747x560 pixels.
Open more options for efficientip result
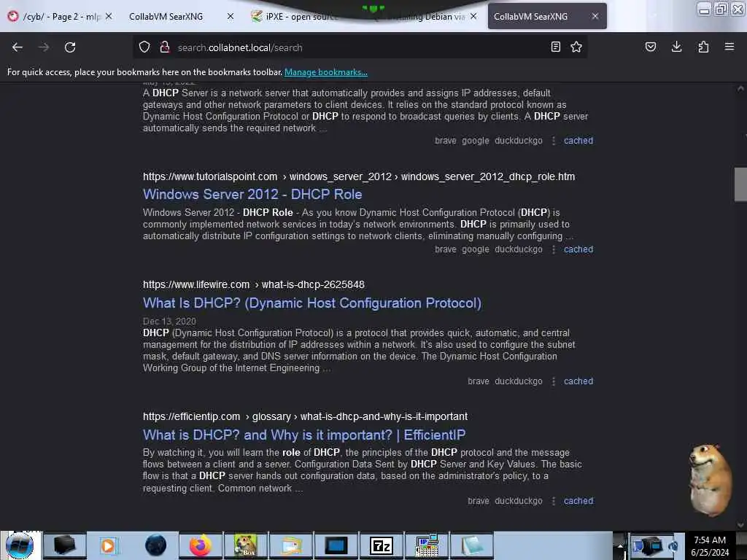pos(554,501)
